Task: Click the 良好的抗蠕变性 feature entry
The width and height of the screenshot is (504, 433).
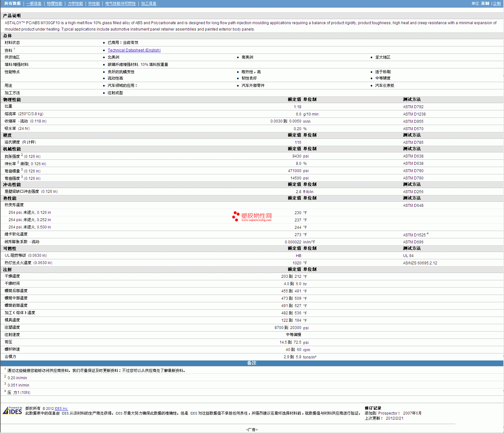Action: coord(121,72)
